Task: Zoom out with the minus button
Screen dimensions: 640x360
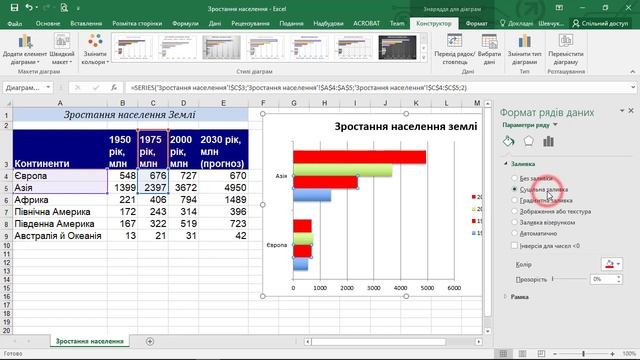Action: click(555, 354)
